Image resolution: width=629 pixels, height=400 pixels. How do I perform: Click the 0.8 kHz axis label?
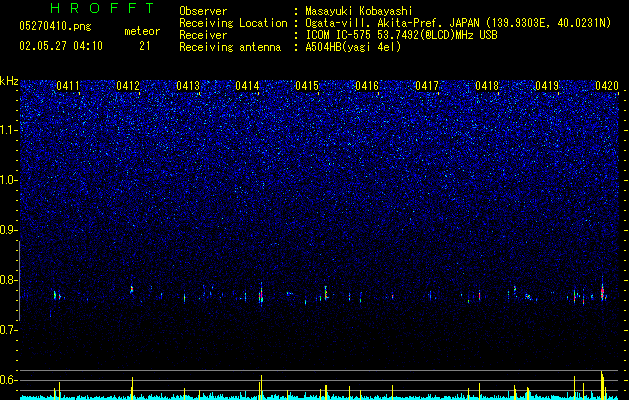tap(9, 280)
